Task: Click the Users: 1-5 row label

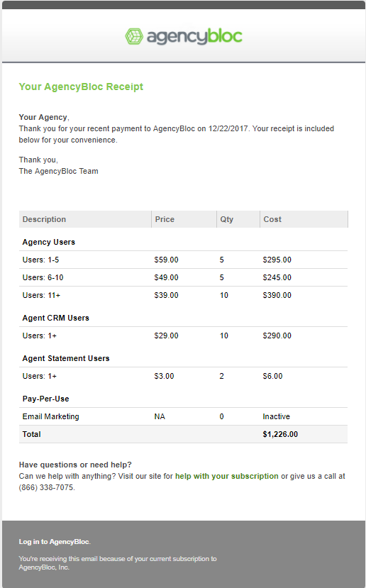Action: pyautogui.click(x=40, y=260)
